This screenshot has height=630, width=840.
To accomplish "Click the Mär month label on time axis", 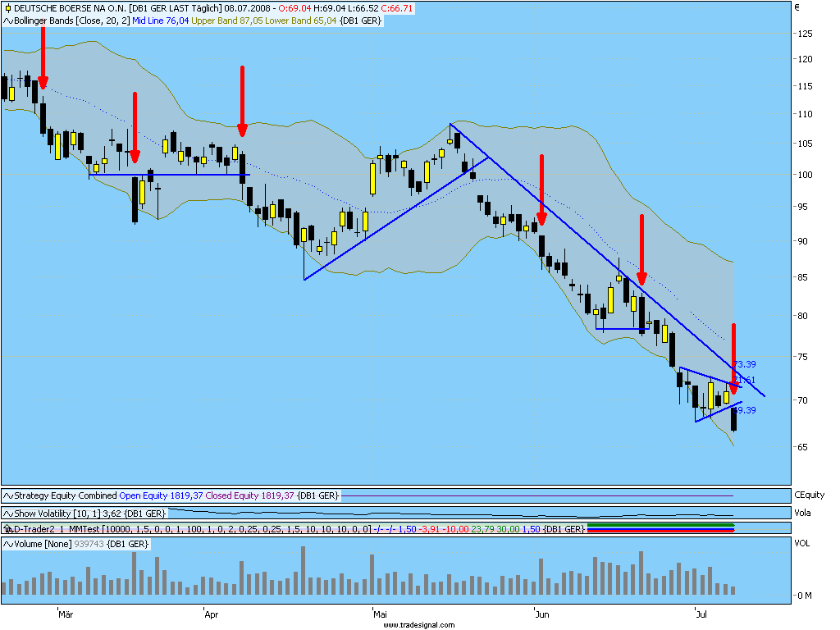I will [x=66, y=614].
